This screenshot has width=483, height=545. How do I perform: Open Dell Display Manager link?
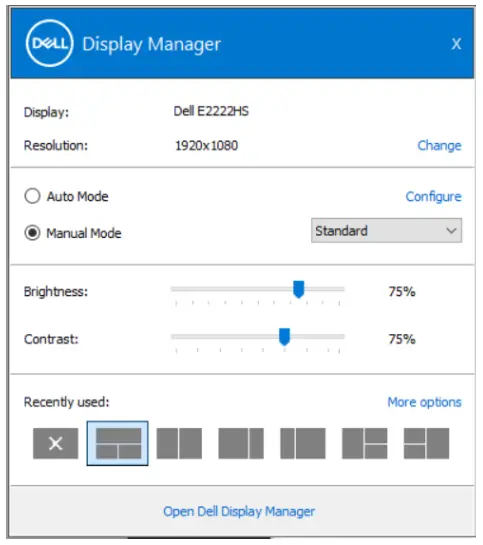coord(239,511)
